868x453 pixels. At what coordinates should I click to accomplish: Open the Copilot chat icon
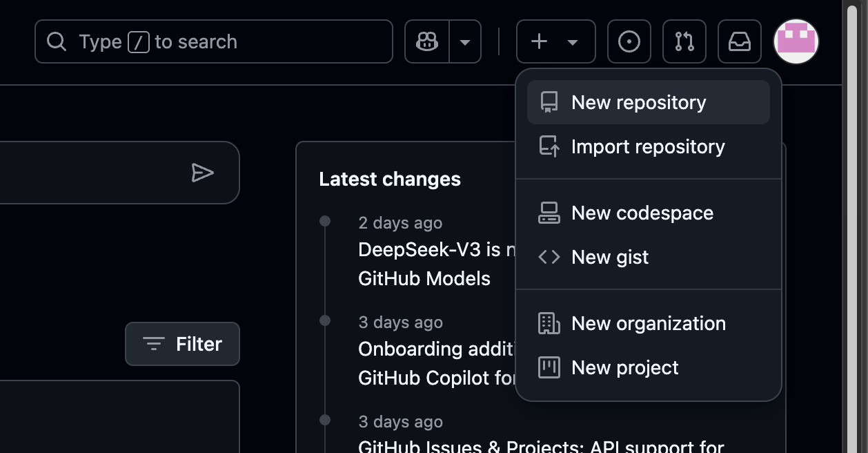coord(427,41)
